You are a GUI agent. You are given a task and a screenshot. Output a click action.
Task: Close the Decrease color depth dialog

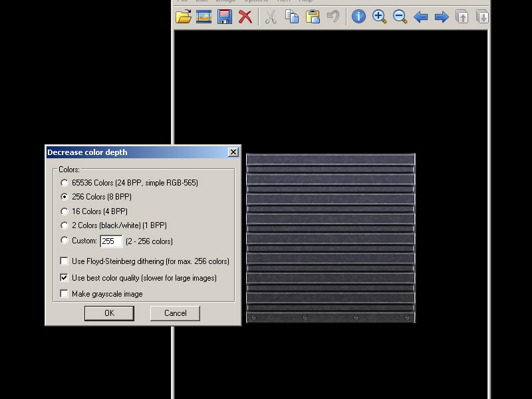pyautogui.click(x=233, y=152)
